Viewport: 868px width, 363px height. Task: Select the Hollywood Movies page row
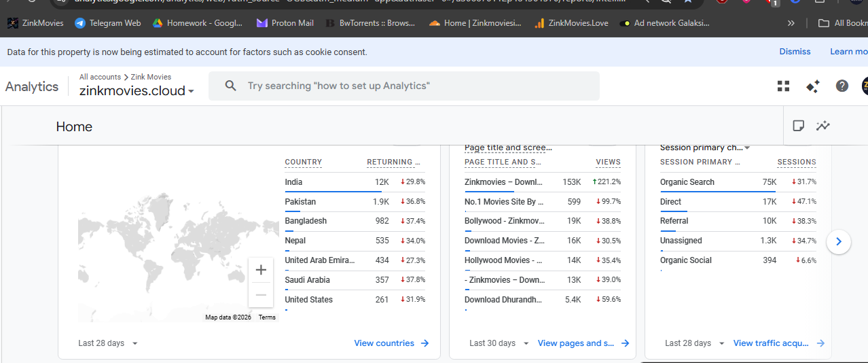click(543, 260)
